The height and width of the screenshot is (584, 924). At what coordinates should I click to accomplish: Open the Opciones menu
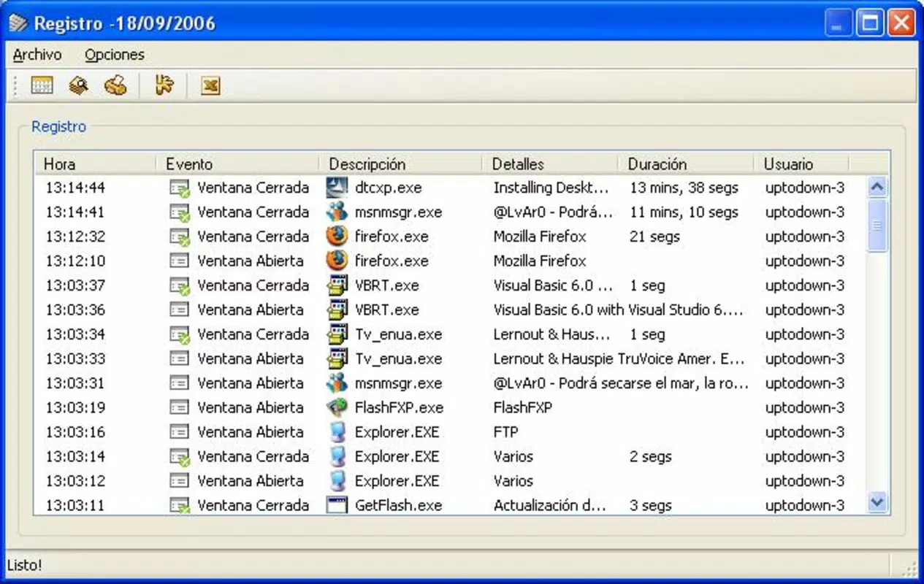tap(115, 55)
